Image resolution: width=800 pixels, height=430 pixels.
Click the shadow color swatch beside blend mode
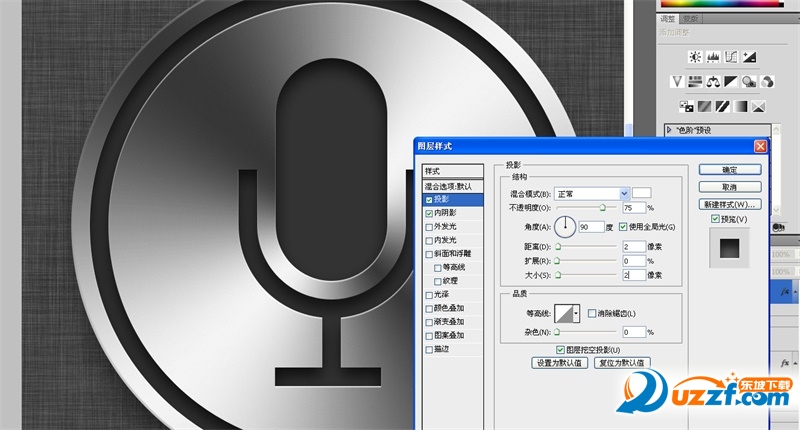[x=642, y=193]
